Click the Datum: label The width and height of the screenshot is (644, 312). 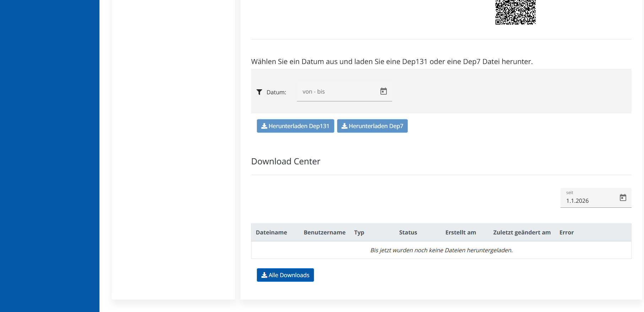tap(276, 92)
